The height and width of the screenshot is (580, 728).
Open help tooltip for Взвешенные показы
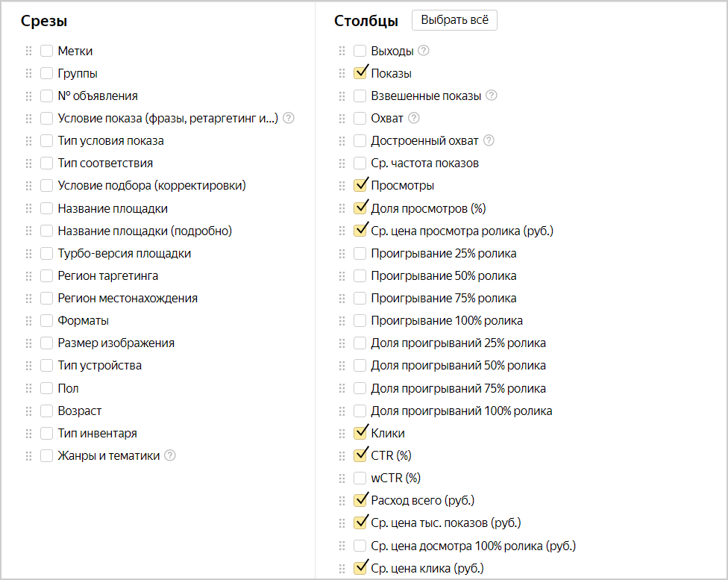click(x=491, y=96)
